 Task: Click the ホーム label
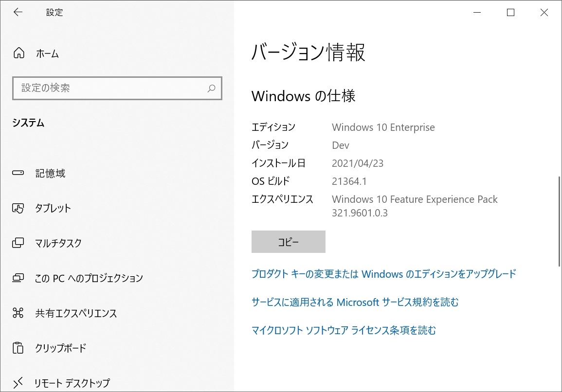pyautogui.click(x=47, y=54)
